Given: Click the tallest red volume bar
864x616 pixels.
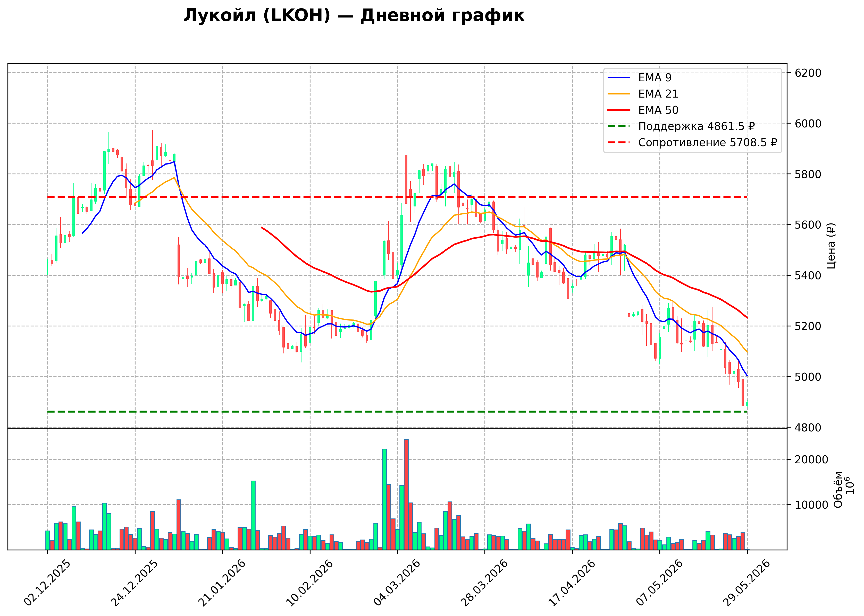Looking at the screenshot, I should point(406,494).
